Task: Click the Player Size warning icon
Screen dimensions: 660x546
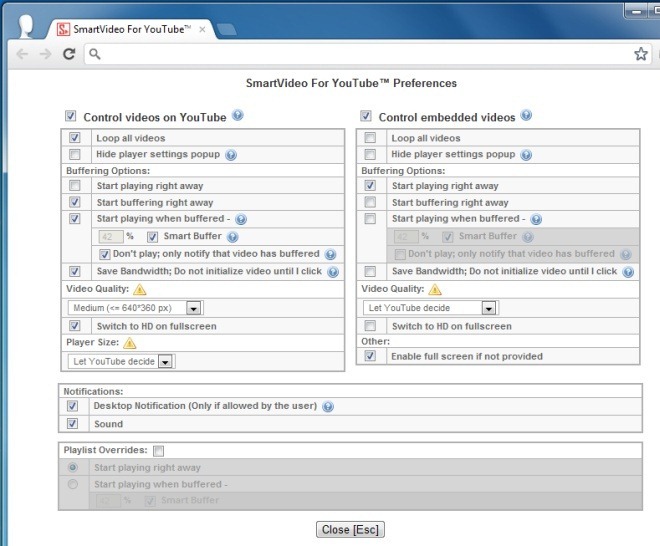Action: (130, 343)
